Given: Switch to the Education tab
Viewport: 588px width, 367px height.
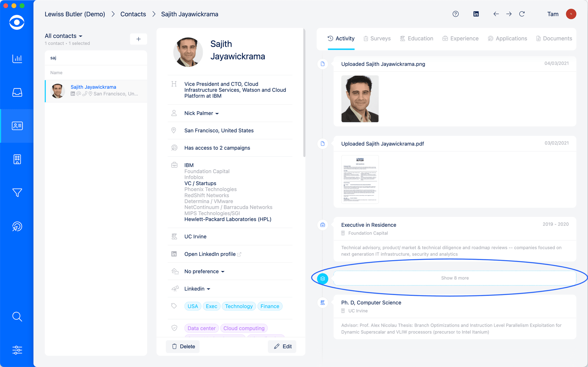Looking at the screenshot, I should pos(417,39).
